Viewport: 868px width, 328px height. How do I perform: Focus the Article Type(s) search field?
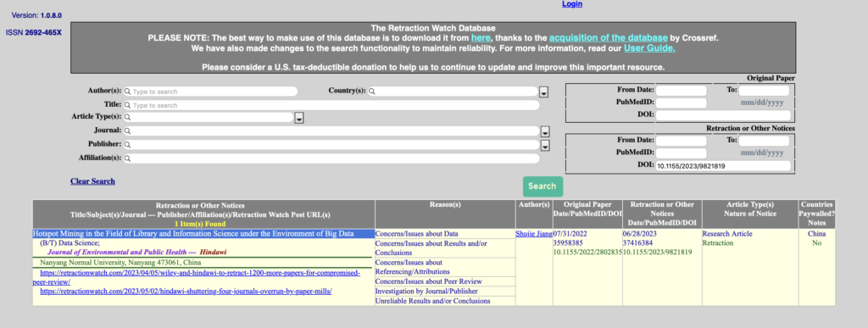click(208, 117)
